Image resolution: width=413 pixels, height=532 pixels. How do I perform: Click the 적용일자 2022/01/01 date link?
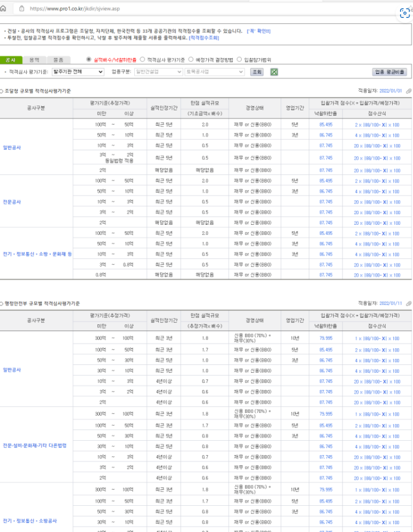pos(390,91)
